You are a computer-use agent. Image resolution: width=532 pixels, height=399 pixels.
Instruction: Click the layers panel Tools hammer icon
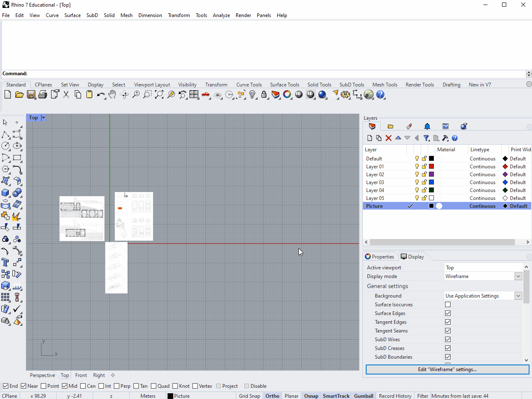[x=445, y=138]
